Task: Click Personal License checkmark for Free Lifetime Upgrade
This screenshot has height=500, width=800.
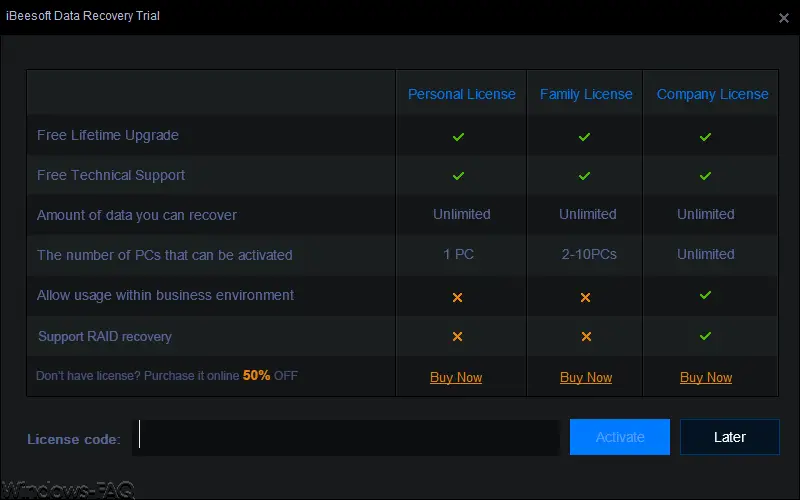Action: coord(458,136)
